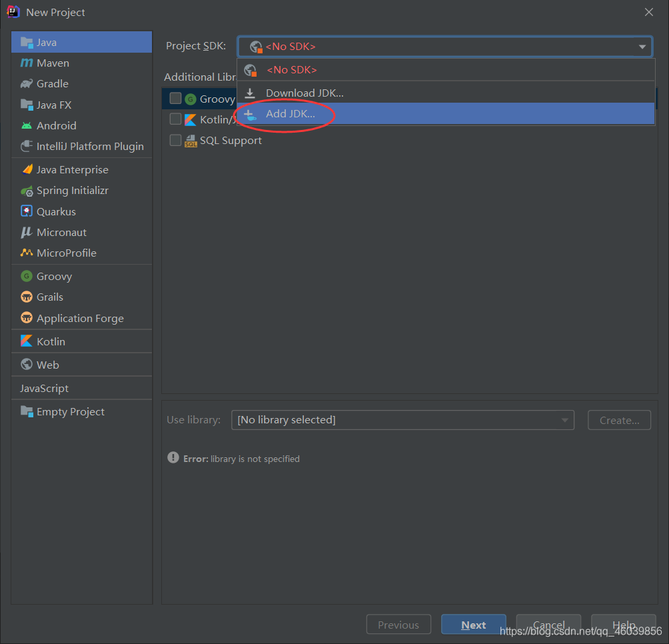
Task: Open the Use library dropdown
Action: click(402, 420)
